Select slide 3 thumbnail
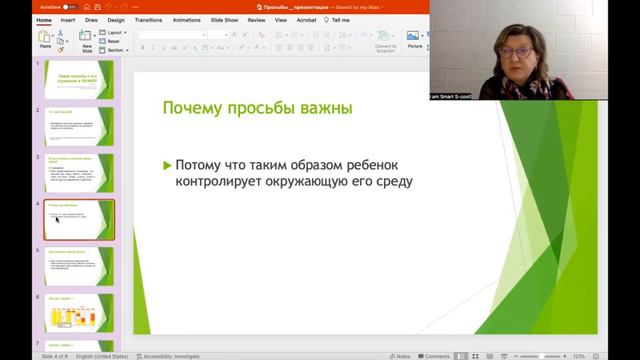This screenshot has width=640, height=360. (79, 173)
